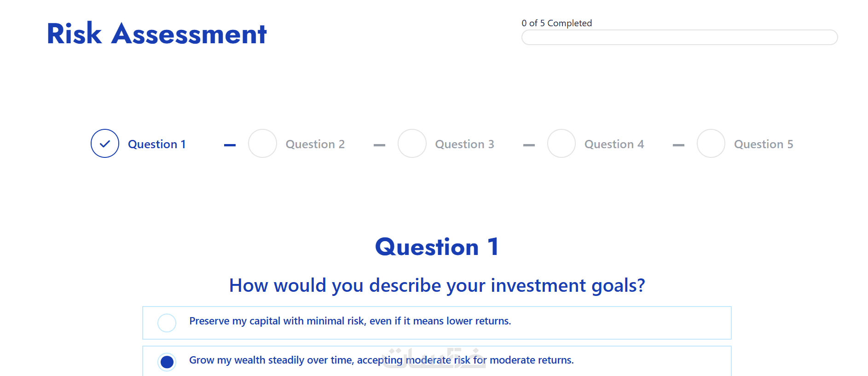Click the '0 of 5 Completed' status text
Viewport: 868px width, 376px height.
[x=556, y=23]
